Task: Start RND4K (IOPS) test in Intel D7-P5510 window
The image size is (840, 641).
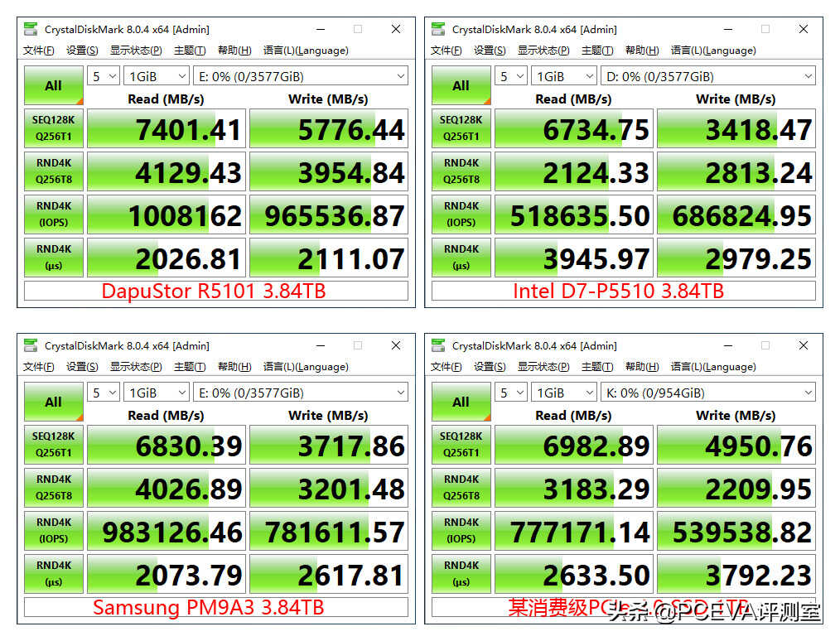Action: (461, 214)
